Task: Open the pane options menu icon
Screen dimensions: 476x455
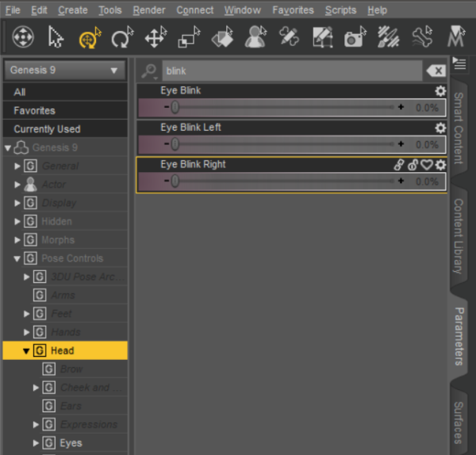Action: (459, 63)
